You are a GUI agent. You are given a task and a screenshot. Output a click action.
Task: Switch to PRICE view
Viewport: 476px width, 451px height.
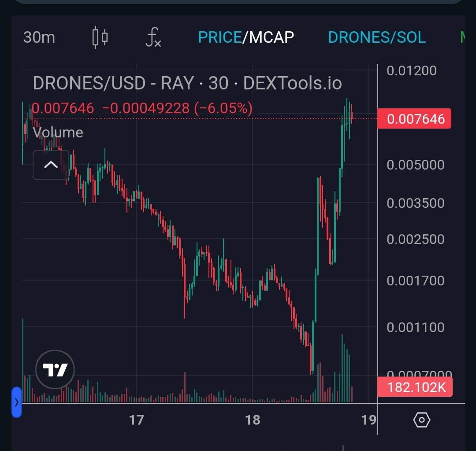point(220,37)
